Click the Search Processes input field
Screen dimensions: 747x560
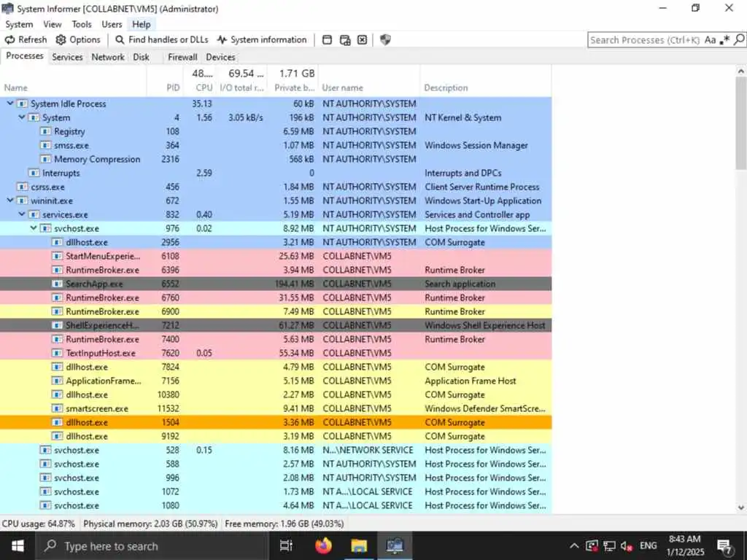point(645,40)
